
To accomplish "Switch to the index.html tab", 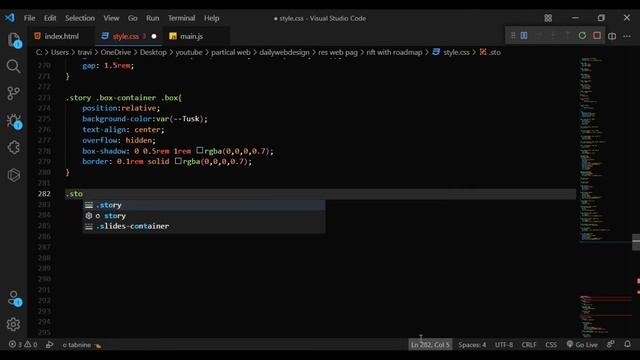I will (x=61, y=36).
